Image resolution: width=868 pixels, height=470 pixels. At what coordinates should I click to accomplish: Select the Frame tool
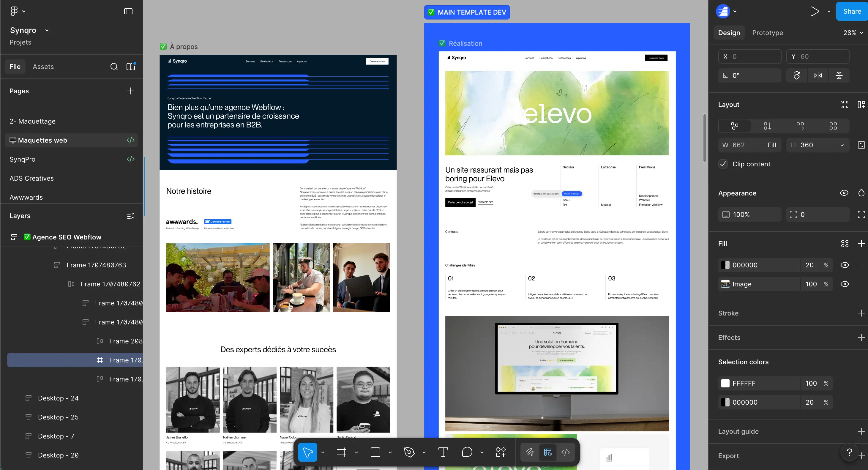coord(341,452)
